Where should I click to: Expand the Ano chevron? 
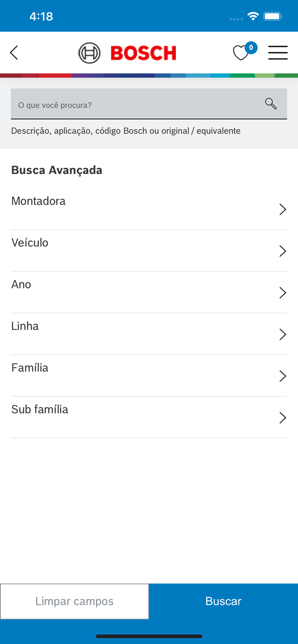pyautogui.click(x=283, y=293)
